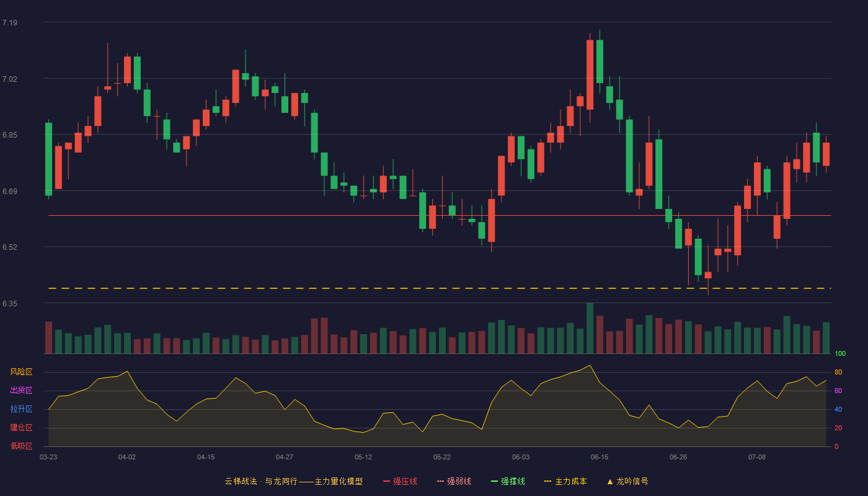This screenshot has width=868, height=496.
Task: Click the 6.69 price axis label
Action: [x=10, y=192]
